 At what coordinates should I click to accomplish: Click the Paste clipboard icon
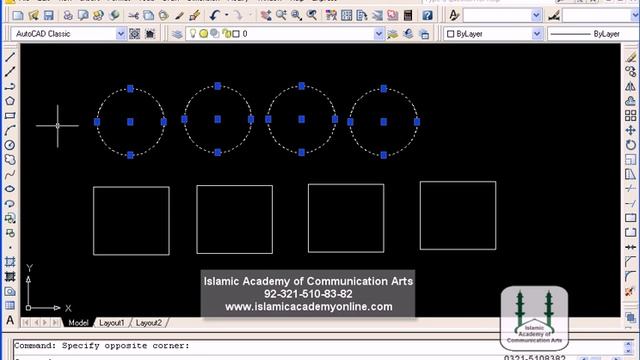(x=164, y=16)
